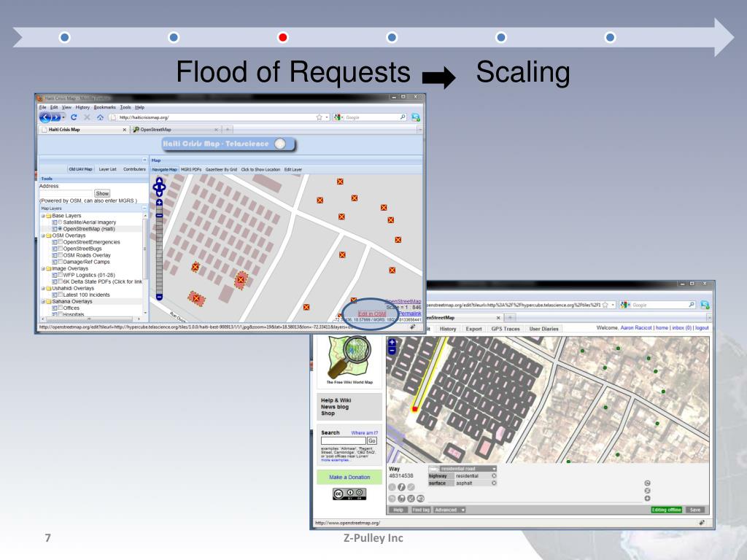Toggle Damage/Ref Camps checkbox

coord(60,262)
